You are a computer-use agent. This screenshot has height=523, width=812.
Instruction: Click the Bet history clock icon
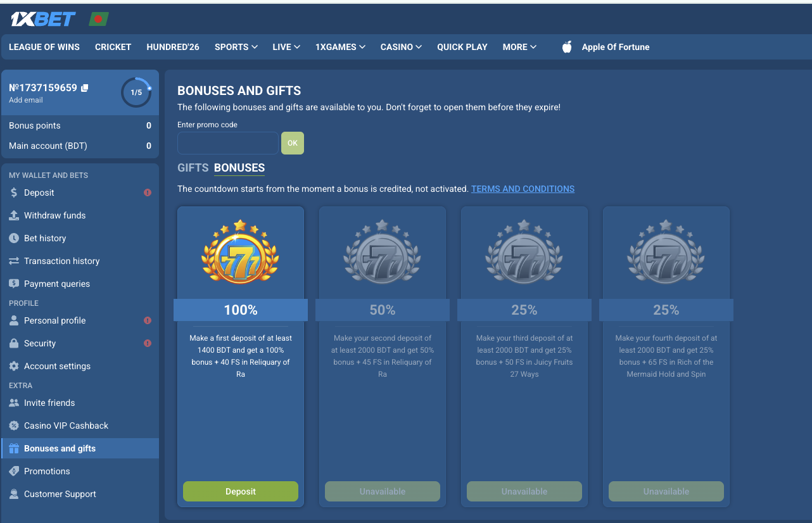[14, 238]
